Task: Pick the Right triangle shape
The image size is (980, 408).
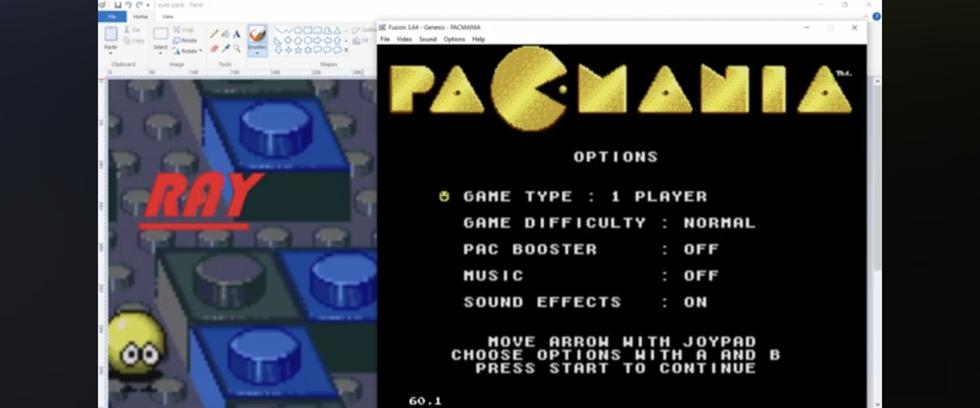Action: pos(278,40)
